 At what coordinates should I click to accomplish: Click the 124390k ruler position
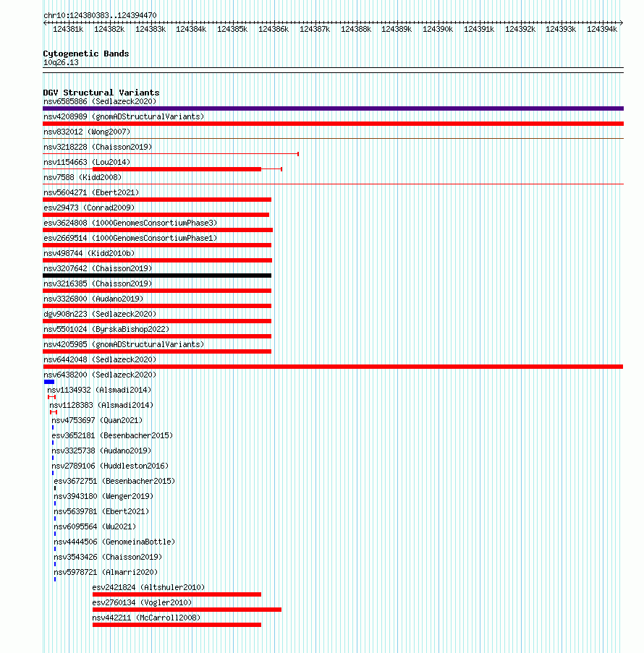coord(438,29)
